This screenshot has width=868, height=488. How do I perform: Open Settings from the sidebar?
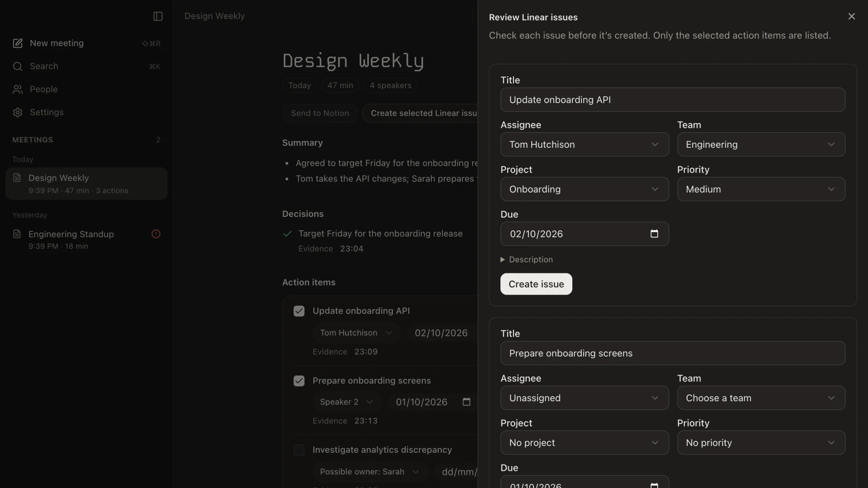(x=86, y=113)
